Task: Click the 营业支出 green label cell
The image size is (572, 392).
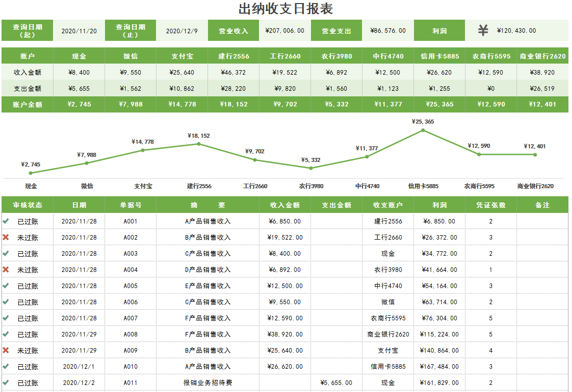Action: pos(337,31)
